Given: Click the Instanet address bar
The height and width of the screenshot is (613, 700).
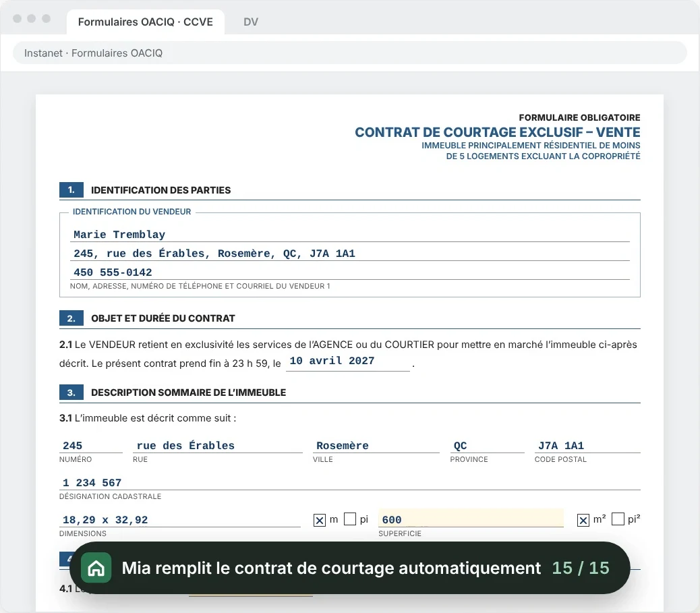Looking at the screenshot, I should pyautogui.click(x=349, y=53).
